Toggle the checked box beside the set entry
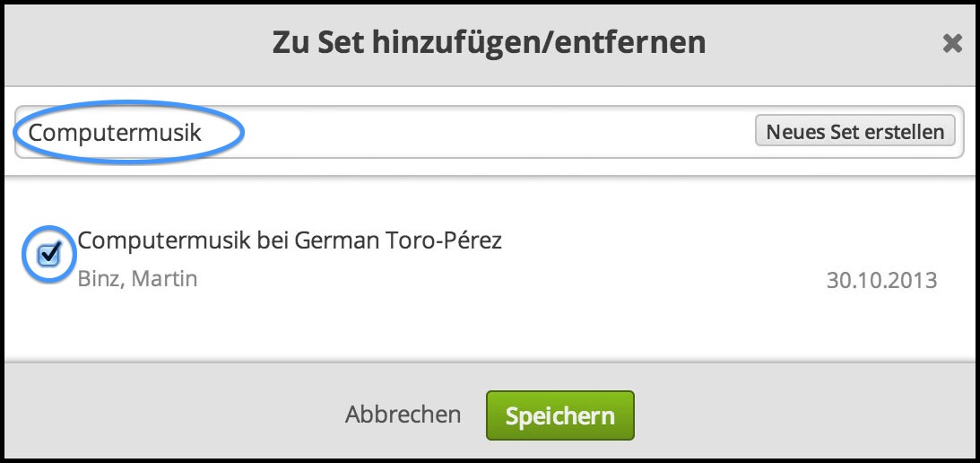 coord(49,256)
